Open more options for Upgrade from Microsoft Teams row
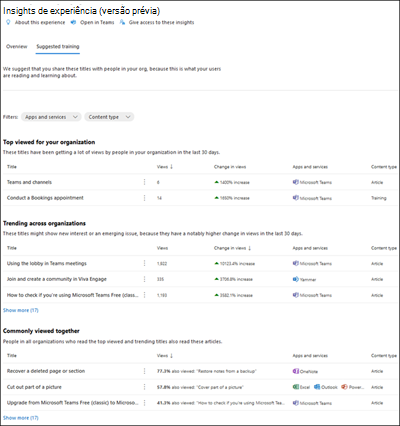This screenshot has width=400, height=426. (x=144, y=403)
